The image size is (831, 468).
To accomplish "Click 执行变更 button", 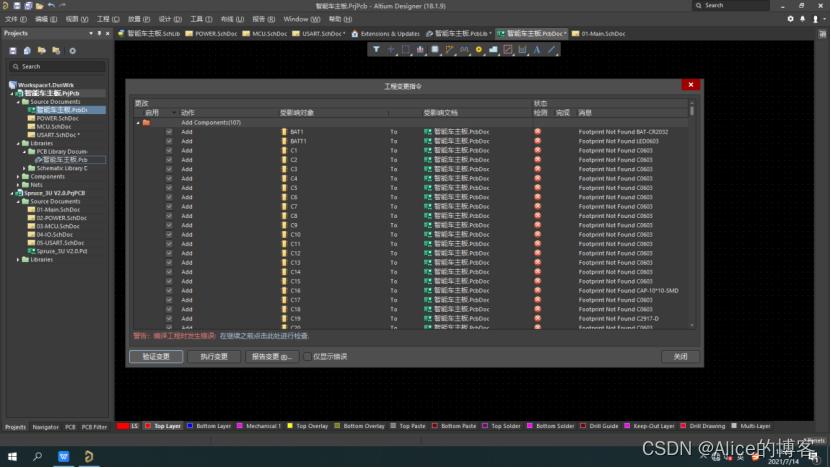I will pos(214,357).
